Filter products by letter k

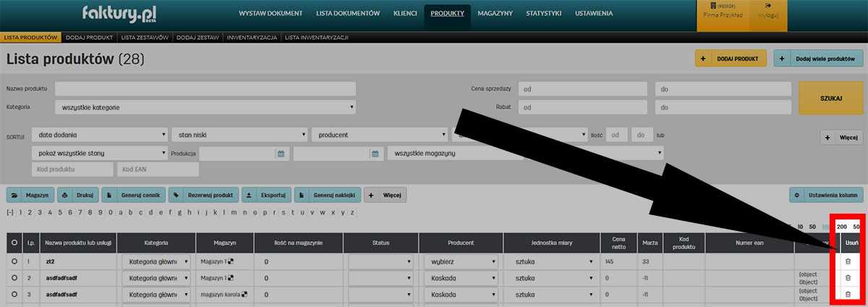(216, 212)
